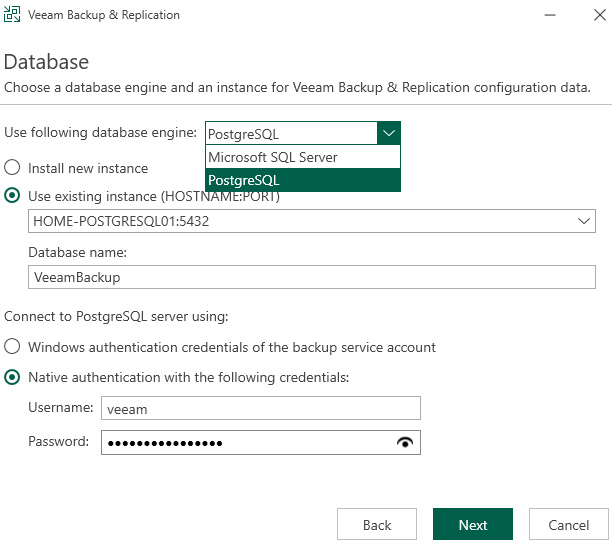Proceed with the Next button
The image size is (612, 546).
473,524
